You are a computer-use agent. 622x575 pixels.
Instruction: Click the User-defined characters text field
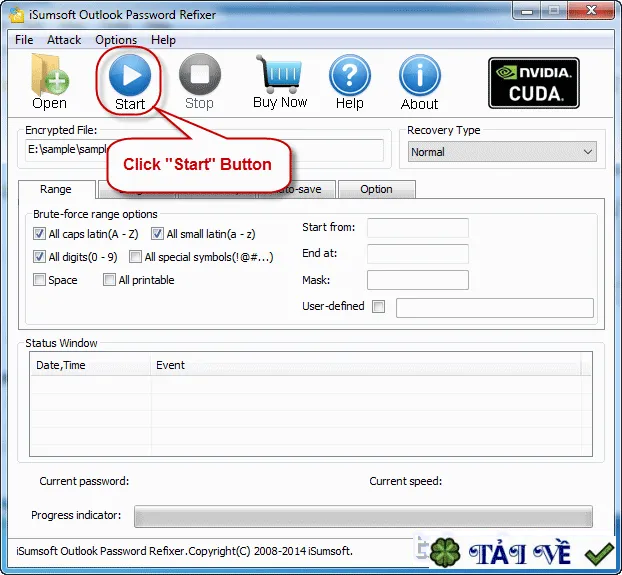(495, 308)
